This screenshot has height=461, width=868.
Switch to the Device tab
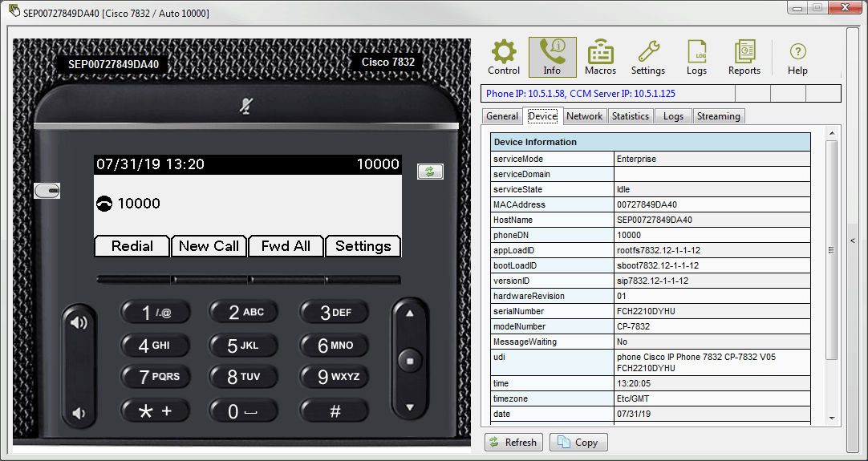542,115
